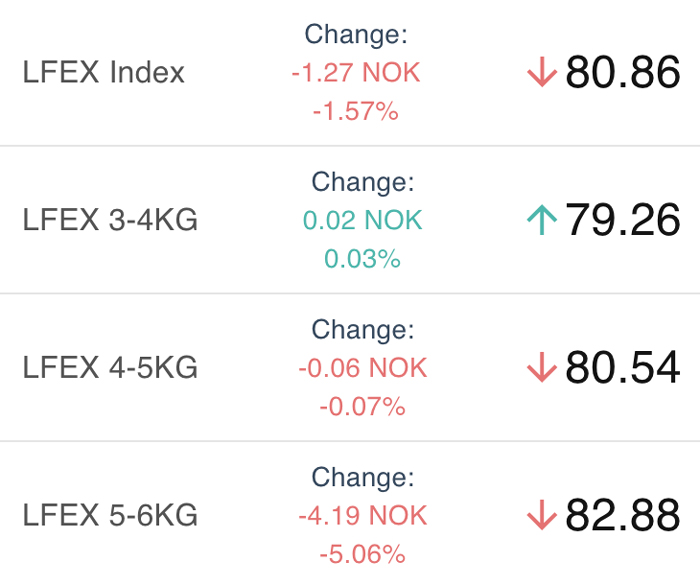The height and width of the screenshot is (585, 700).
Task: Click the -0.07% percentage change
Action: pyautogui.click(x=362, y=407)
